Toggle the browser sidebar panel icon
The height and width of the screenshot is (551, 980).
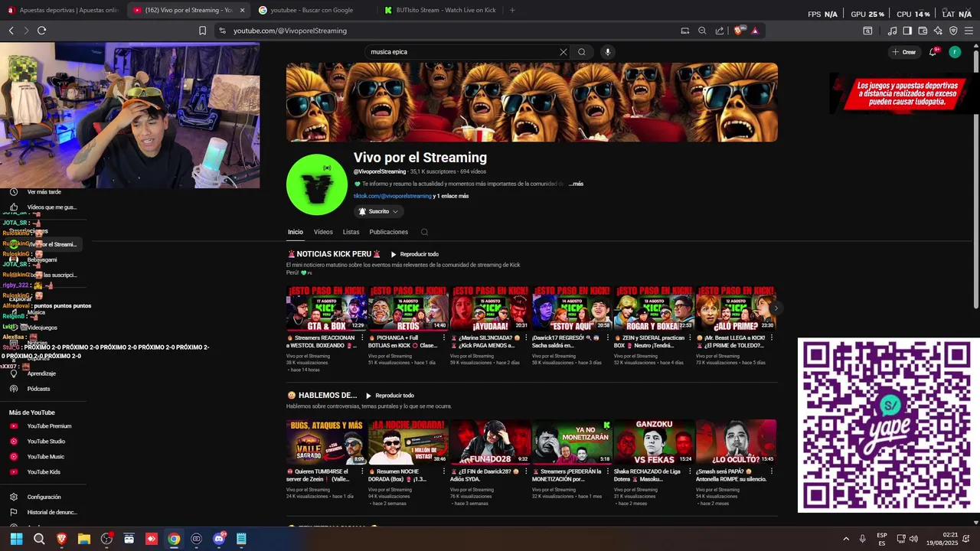pyautogui.click(x=907, y=31)
